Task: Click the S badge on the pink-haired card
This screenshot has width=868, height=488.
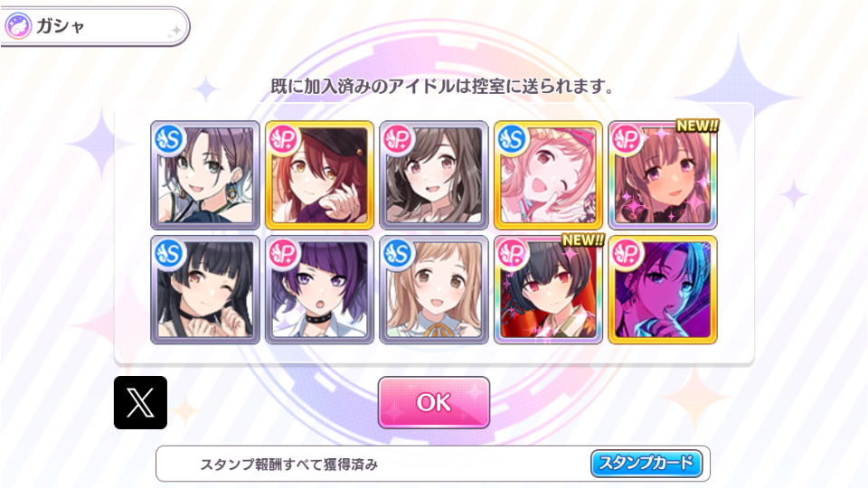Action: click(x=513, y=139)
